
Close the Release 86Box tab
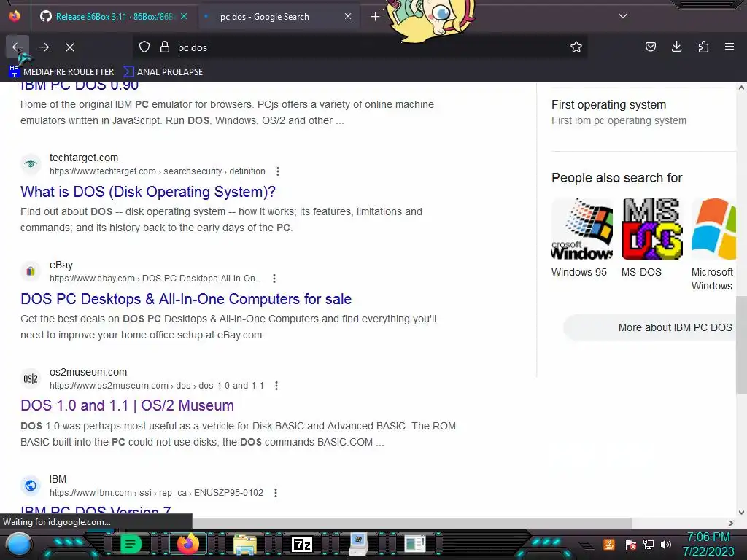pyautogui.click(x=184, y=16)
